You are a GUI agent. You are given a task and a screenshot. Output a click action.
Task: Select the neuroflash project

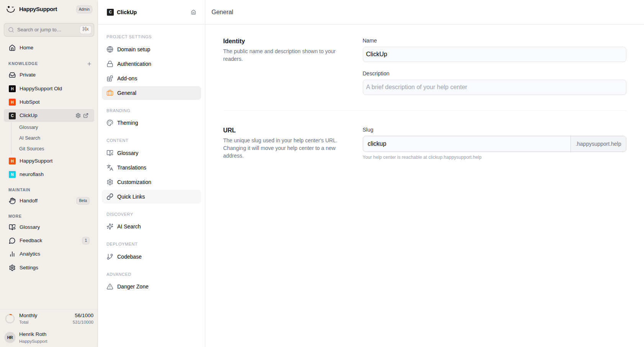pos(49,174)
